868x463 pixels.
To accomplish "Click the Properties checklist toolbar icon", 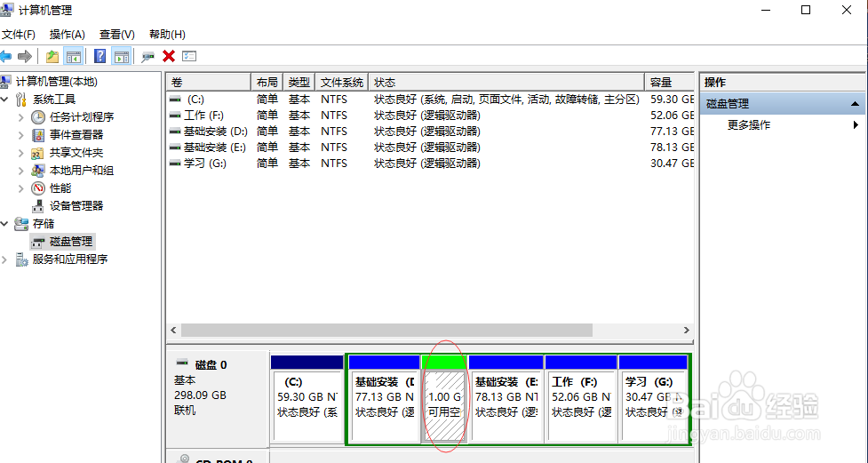I will pyautogui.click(x=189, y=56).
